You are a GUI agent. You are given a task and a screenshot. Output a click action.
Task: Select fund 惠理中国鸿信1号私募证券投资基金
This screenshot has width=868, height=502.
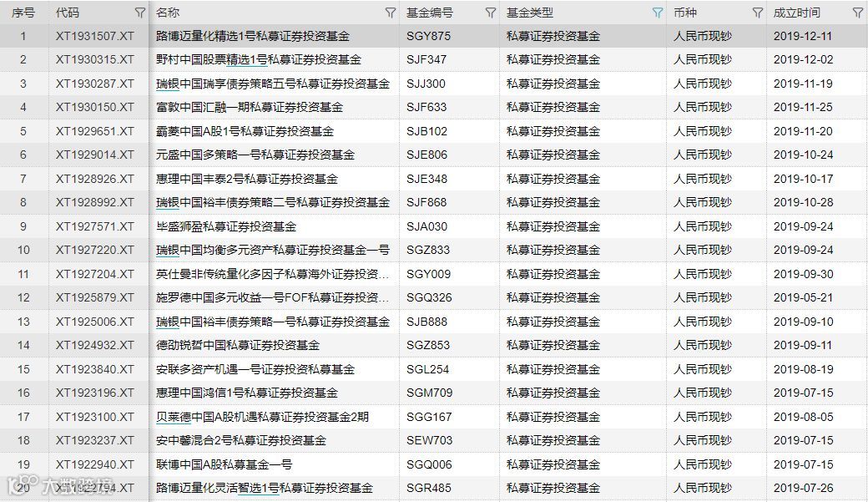click(247, 393)
